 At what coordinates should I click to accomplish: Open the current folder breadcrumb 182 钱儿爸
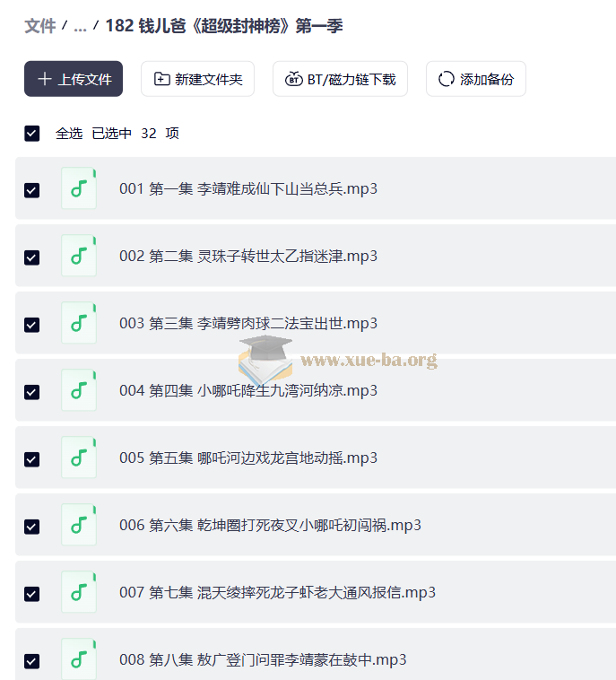pyautogui.click(x=224, y=25)
